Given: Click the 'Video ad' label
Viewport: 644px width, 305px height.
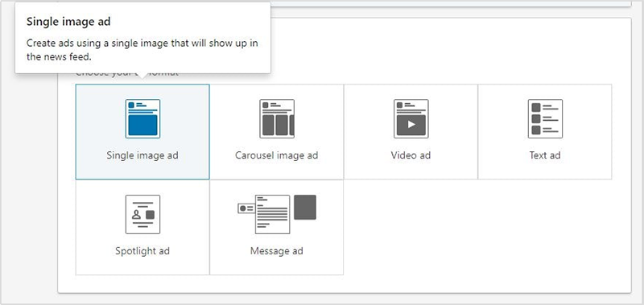Looking at the screenshot, I should click(x=411, y=155).
